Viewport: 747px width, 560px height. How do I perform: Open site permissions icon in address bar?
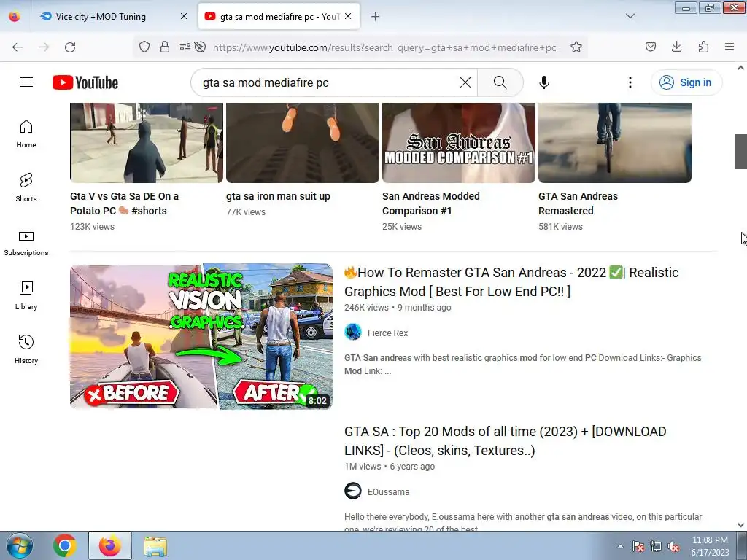185,47
